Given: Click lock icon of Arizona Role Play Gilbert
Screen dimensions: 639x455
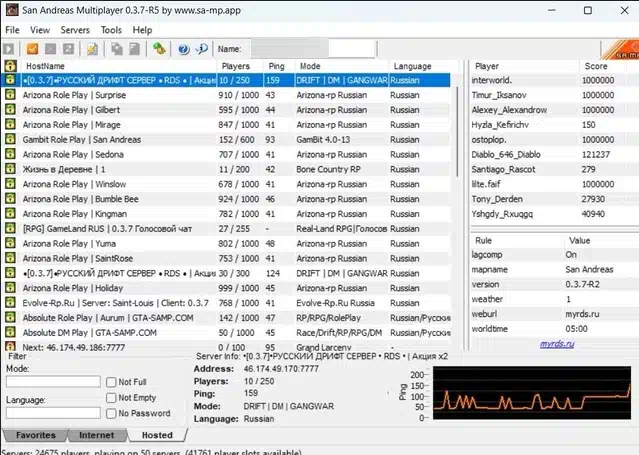Looking at the screenshot, I should click(x=10, y=109).
